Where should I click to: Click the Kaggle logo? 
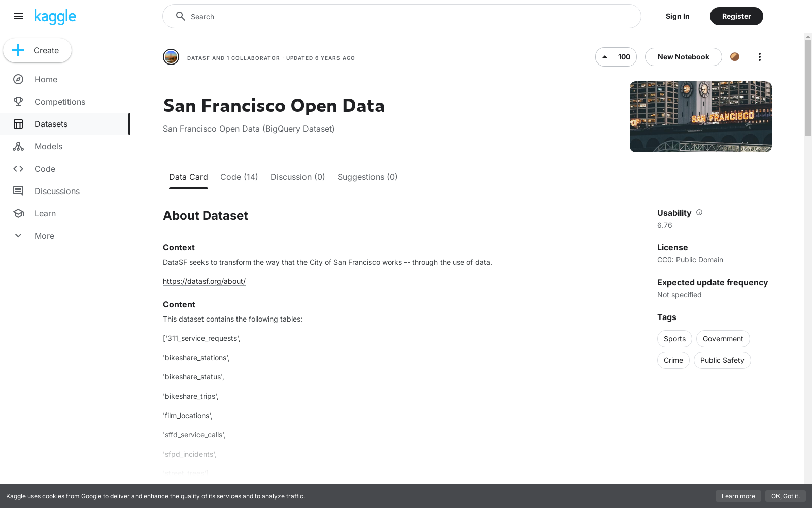(x=55, y=16)
